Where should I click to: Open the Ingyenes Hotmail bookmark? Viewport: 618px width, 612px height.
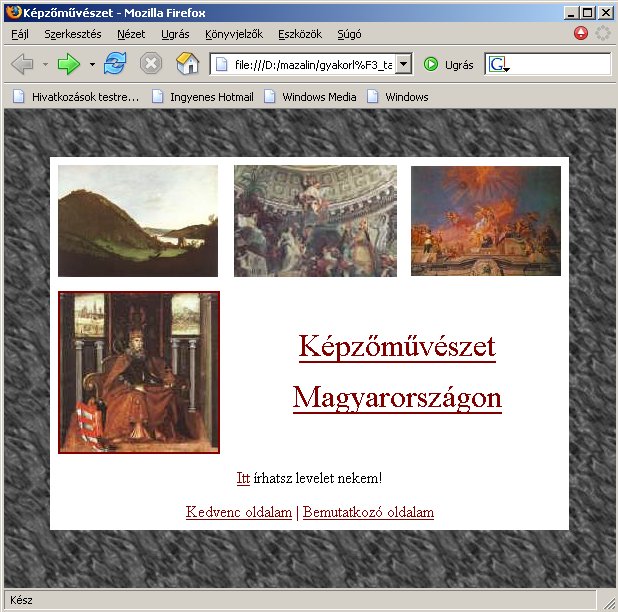pyautogui.click(x=202, y=97)
